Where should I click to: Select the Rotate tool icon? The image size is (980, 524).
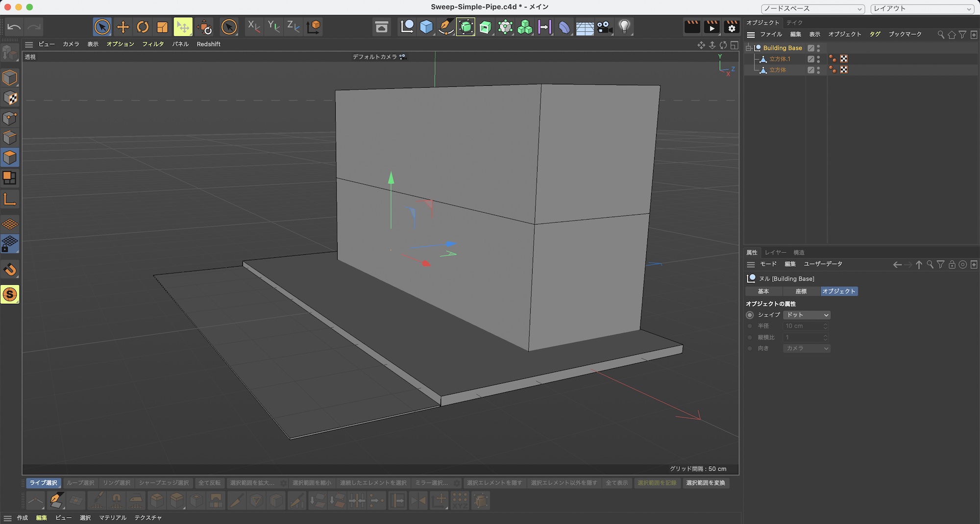[x=143, y=27]
